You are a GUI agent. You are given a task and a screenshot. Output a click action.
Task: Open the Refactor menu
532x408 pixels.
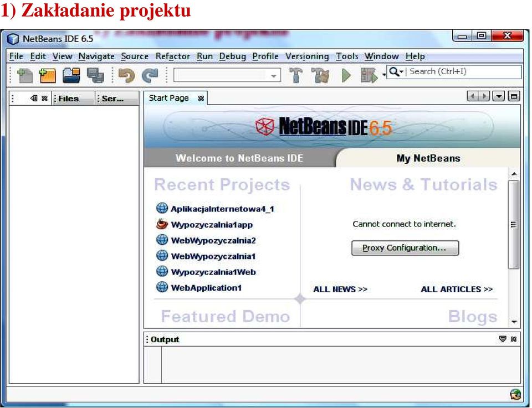tap(173, 56)
